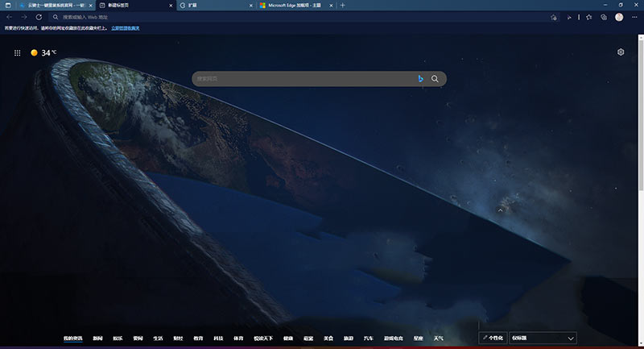Close the 新建标签页 tab
Viewport: 644px width, 349px height.
pyautogui.click(x=171, y=6)
